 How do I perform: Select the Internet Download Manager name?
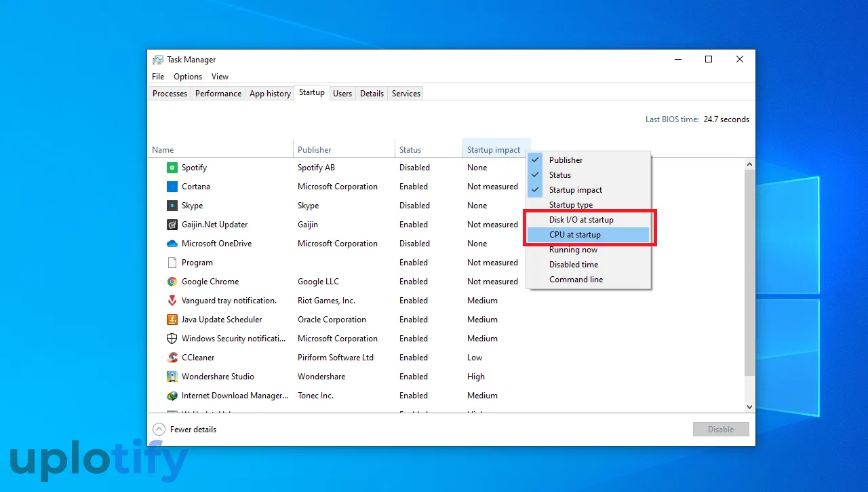tap(233, 396)
